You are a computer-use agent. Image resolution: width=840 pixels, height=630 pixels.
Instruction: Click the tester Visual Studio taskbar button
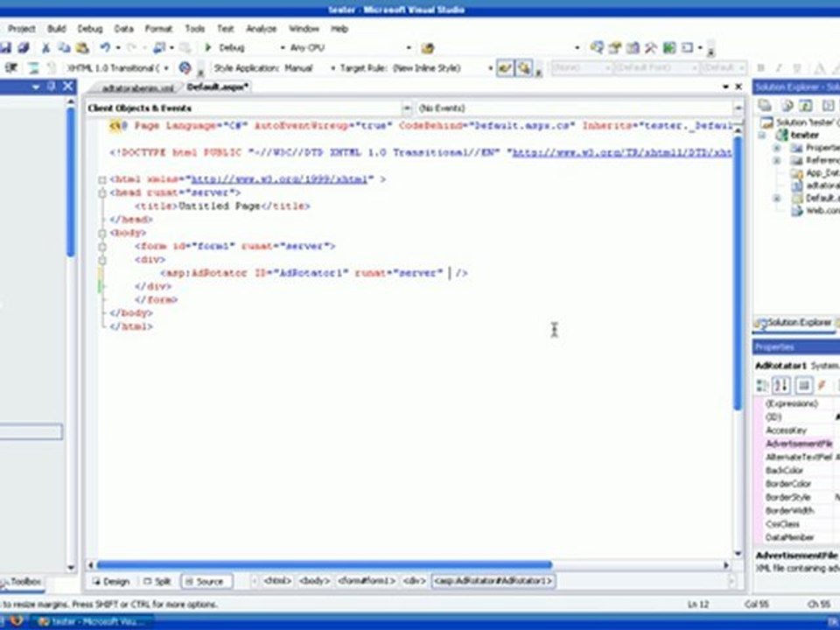click(91, 621)
